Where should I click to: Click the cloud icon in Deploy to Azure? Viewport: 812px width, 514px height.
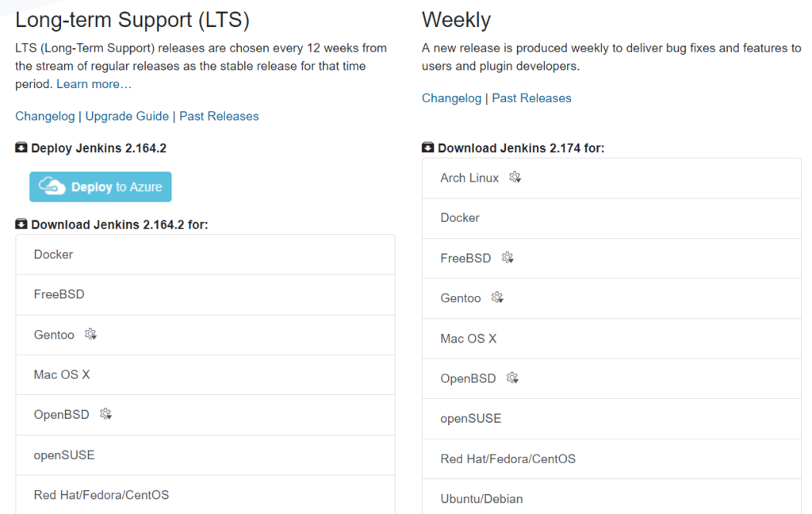pos(52,186)
